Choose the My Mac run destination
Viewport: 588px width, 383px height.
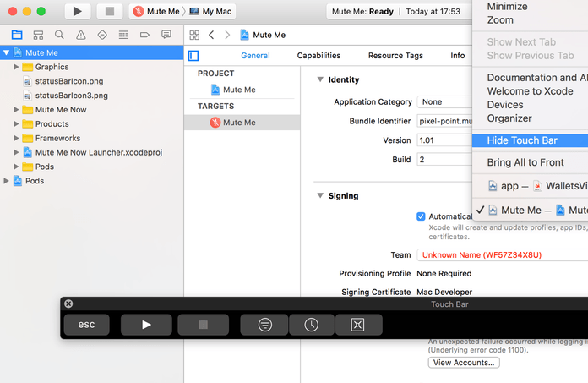210,11
